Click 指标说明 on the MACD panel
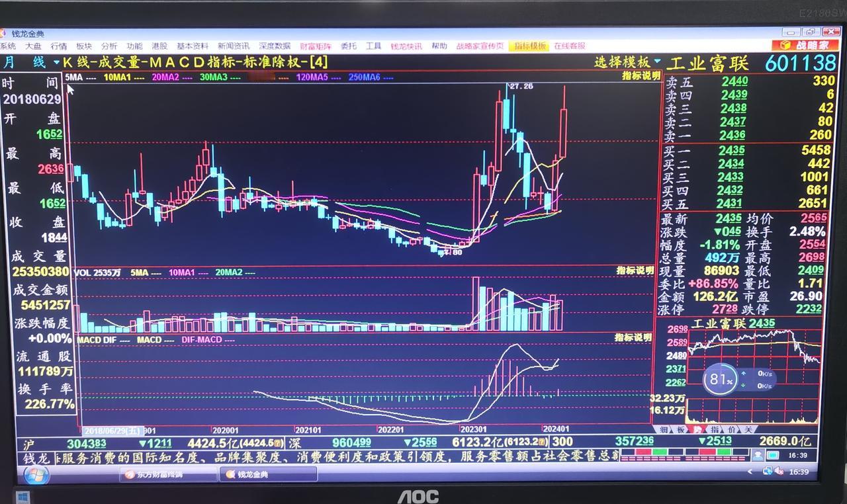Image resolution: width=847 pixels, height=504 pixels. [634, 337]
